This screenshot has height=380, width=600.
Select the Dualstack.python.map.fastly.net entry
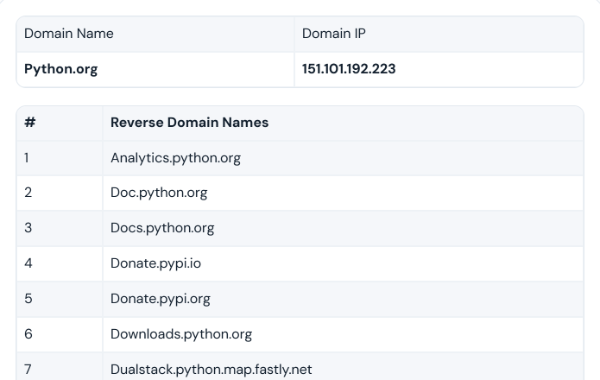(211, 370)
